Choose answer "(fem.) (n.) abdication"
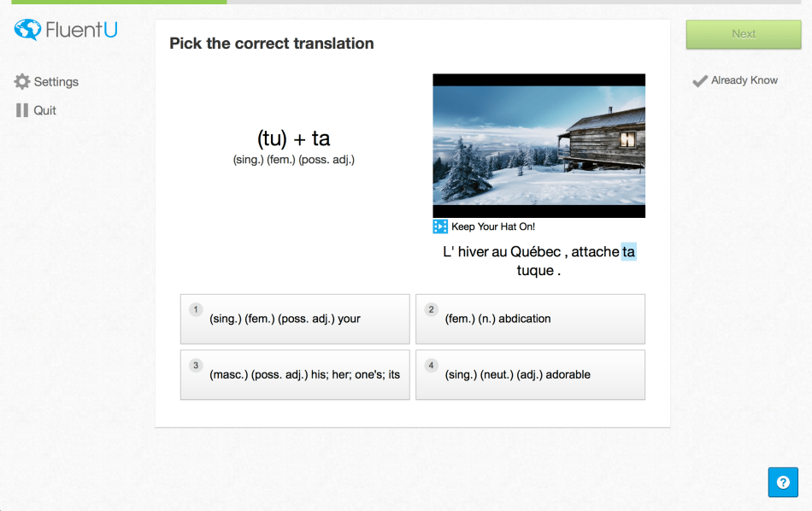This screenshot has height=511, width=812. (x=530, y=319)
